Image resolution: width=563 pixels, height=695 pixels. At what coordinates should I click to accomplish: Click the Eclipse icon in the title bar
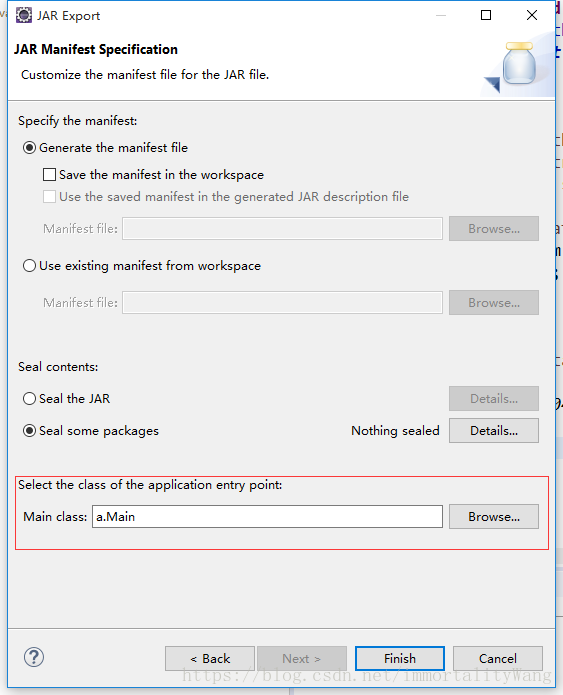point(23,15)
